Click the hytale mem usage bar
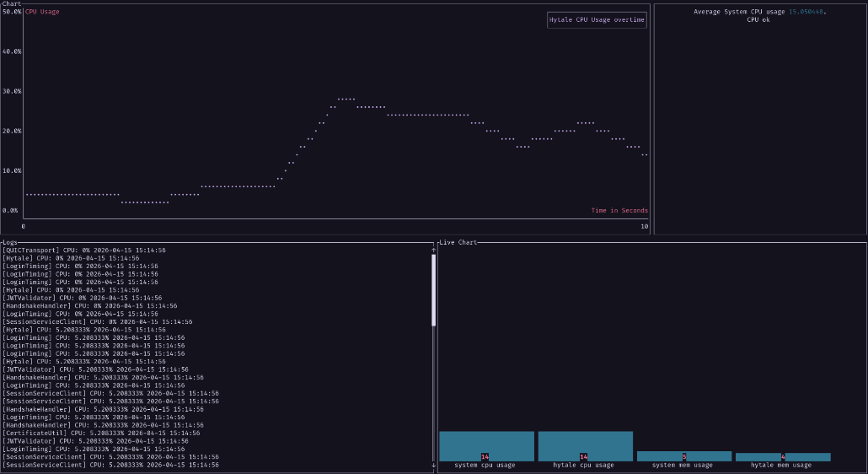The image size is (868, 474). coord(783,457)
